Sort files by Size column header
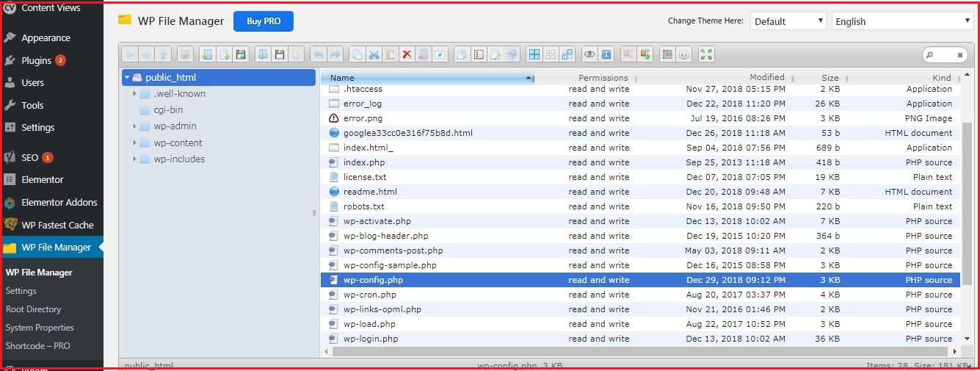 click(830, 77)
